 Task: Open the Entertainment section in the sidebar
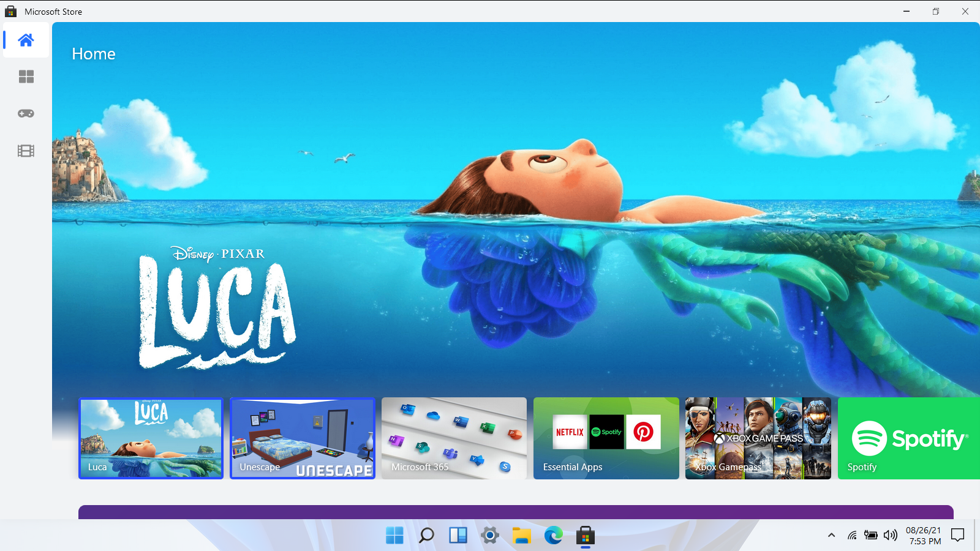click(25, 151)
